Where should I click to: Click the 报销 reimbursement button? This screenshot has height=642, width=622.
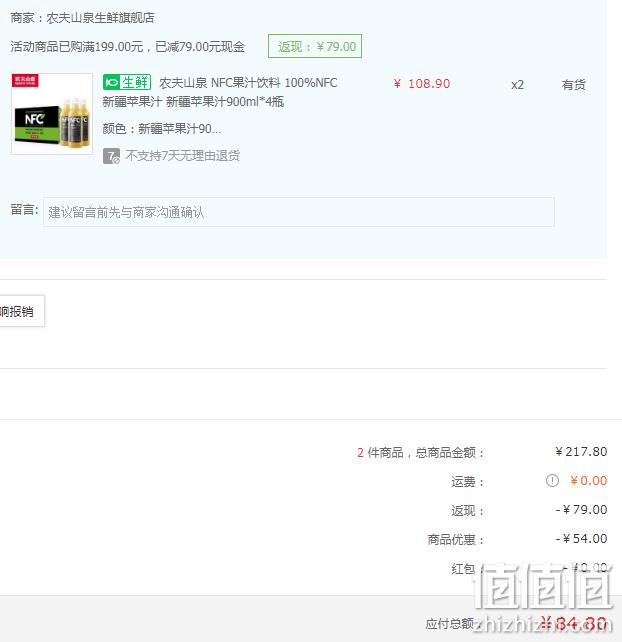pos(21,311)
